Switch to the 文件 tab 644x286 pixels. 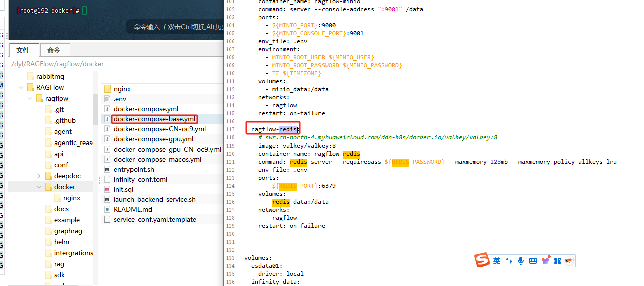point(23,50)
